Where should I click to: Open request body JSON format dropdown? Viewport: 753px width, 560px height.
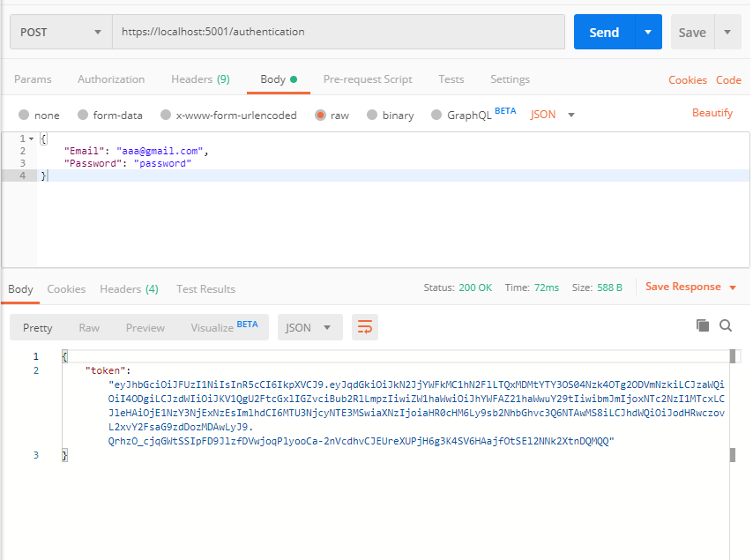pyautogui.click(x=552, y=115)
